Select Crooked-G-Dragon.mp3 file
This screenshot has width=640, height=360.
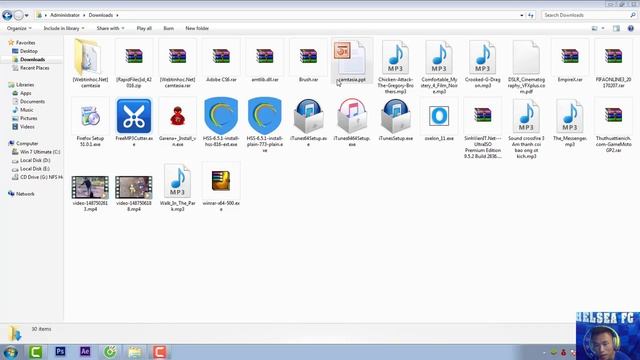click(482, 63)
